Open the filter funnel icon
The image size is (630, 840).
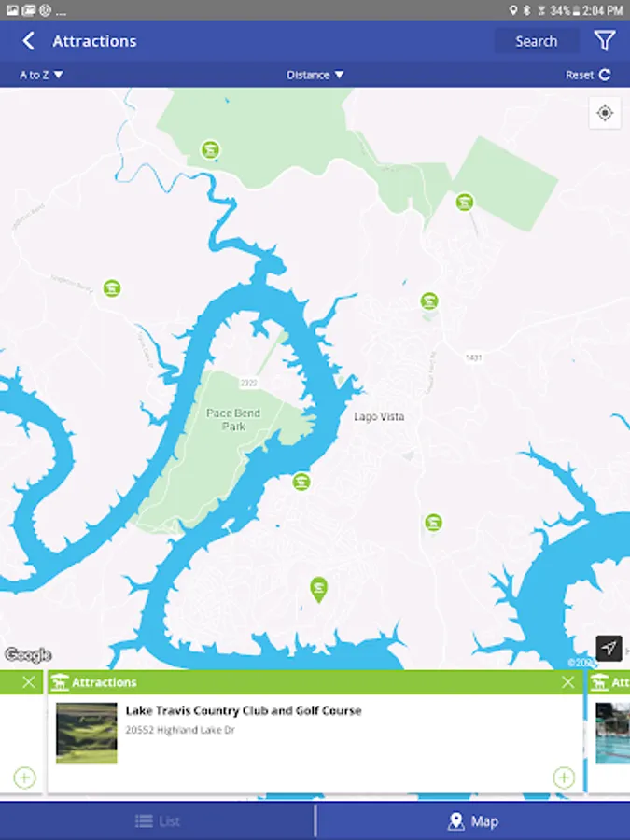[x=604, y=41]
